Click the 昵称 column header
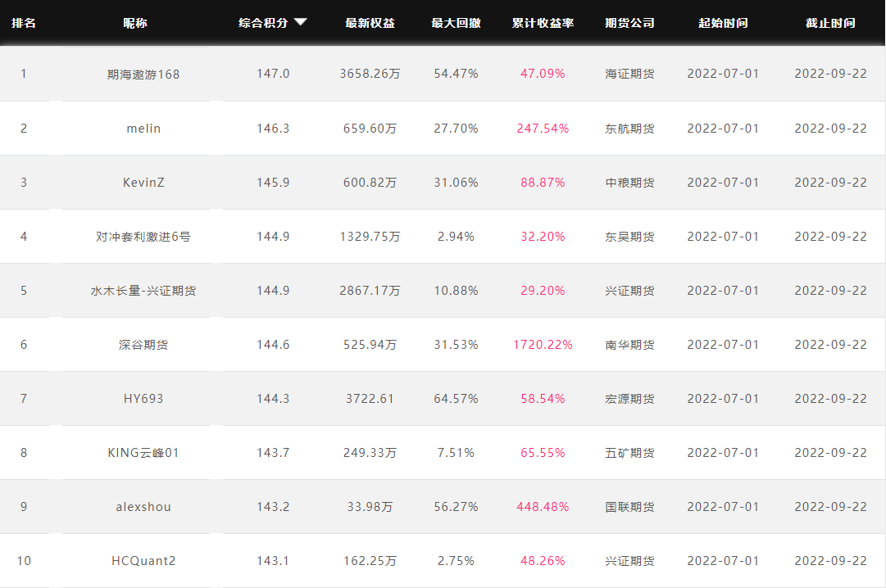 135,23
